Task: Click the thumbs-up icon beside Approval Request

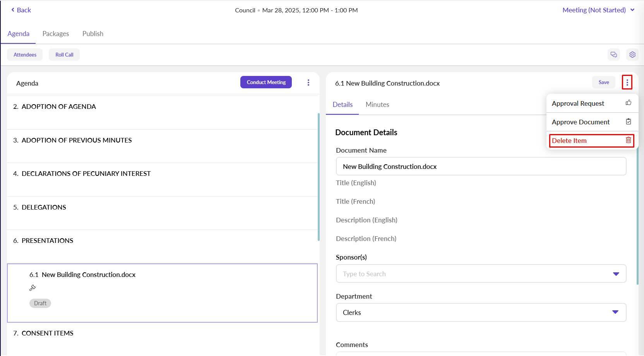Action: (x=628, y=103)
